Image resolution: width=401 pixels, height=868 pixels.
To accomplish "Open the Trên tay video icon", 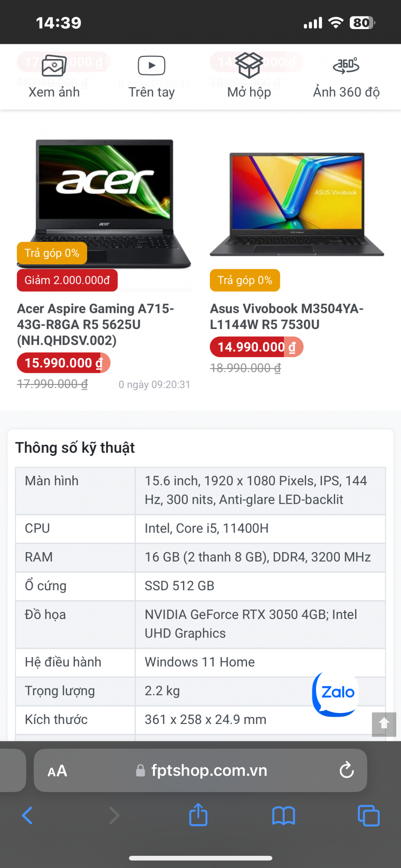I will tap(151, 66).
